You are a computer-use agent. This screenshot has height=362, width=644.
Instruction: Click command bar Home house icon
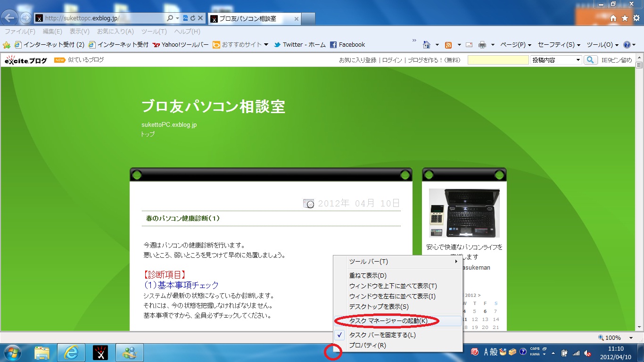point(427,45)
